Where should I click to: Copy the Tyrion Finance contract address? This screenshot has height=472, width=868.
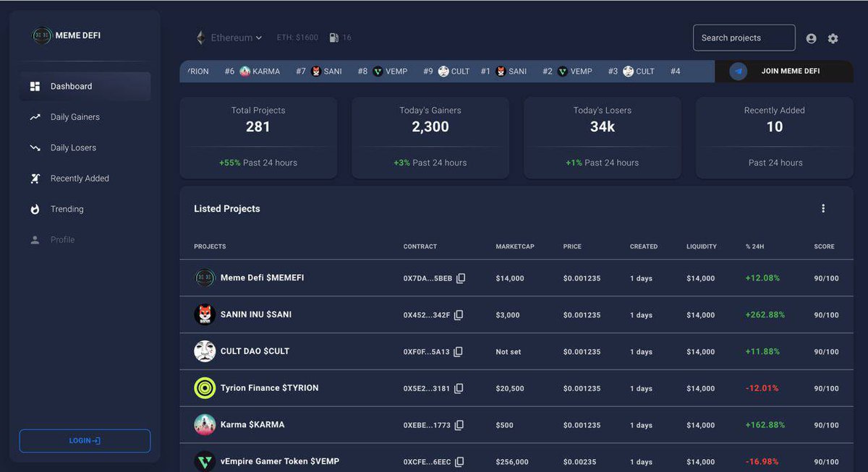[x=459, y=388]
